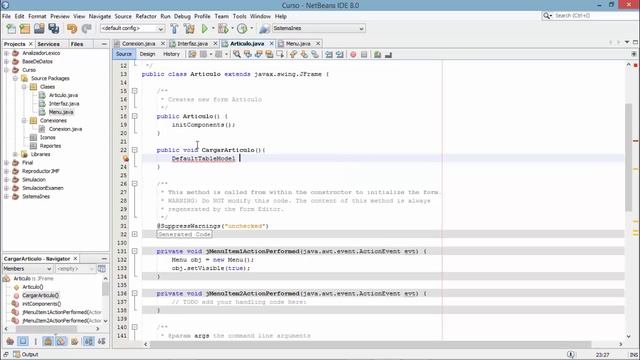Toggle Show Fields filter in Navigator
The image size is (640, 360).
click(x=23, y=341)
